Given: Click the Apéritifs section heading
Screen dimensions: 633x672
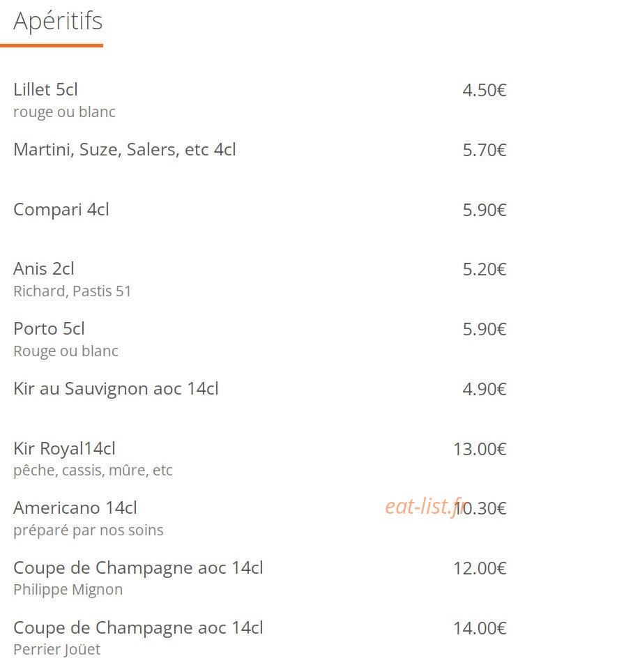Looking at the screenshot, I should tap(58, 22).
